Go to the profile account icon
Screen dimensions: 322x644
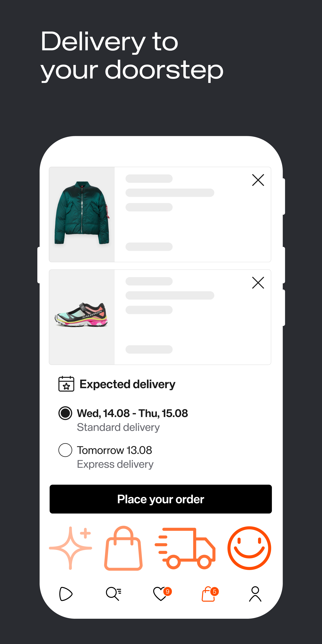[x=255, y=593]
